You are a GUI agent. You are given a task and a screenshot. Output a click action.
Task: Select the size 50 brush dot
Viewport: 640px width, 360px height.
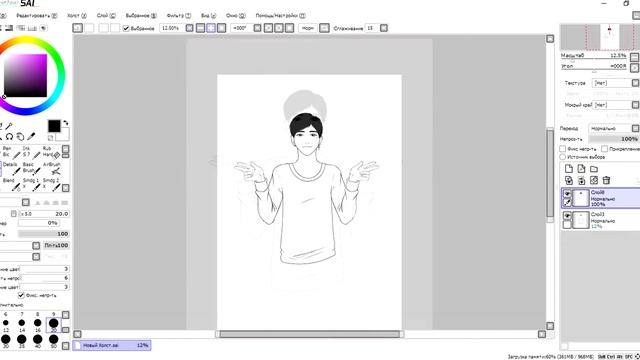point(53,340)
